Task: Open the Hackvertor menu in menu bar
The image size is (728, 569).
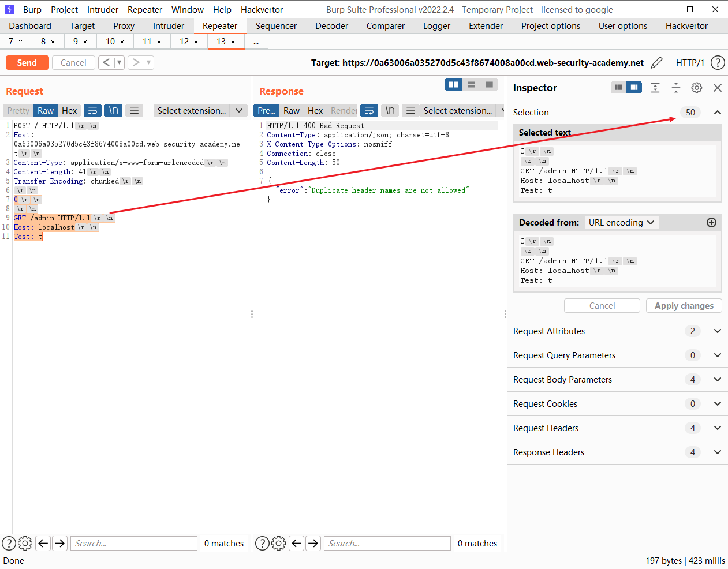Action: point(262,9)
